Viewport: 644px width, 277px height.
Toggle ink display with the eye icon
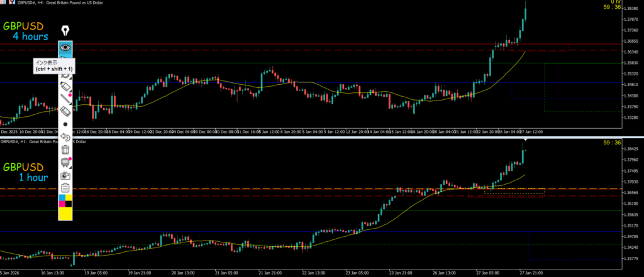(x=65, y=46)
